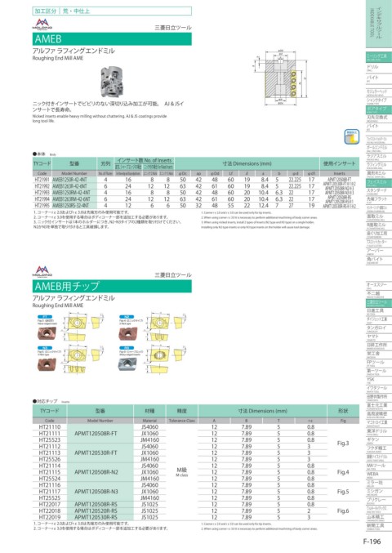Image resolution: width=392 pixels, height=553 pixels.
Task: Click the blue square machining icon near table
Action: click(351, 137)
